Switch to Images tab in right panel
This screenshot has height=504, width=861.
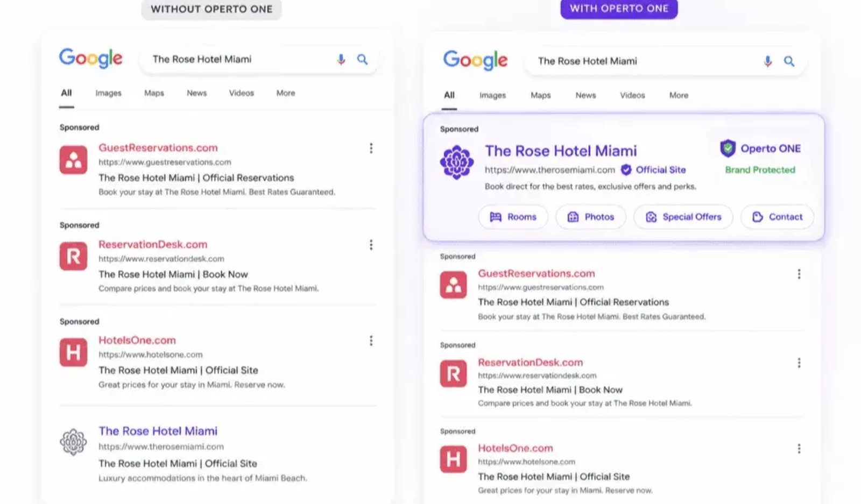[492, 95]
